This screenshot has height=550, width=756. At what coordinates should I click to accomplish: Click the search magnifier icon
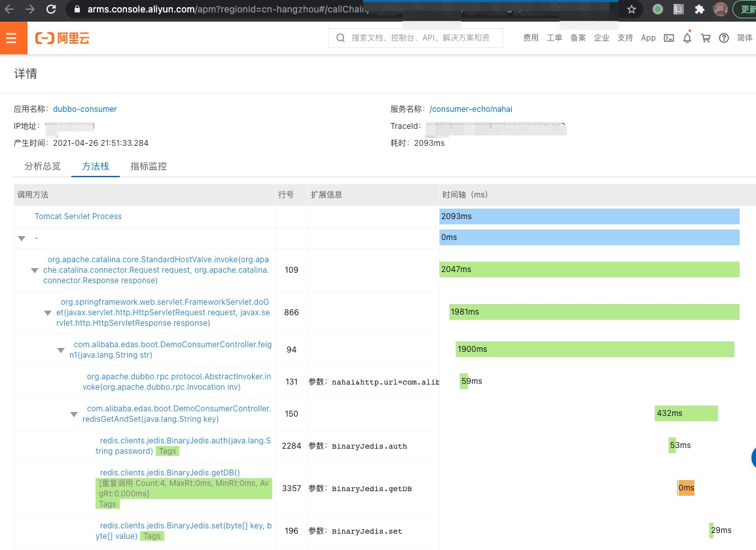340,38
